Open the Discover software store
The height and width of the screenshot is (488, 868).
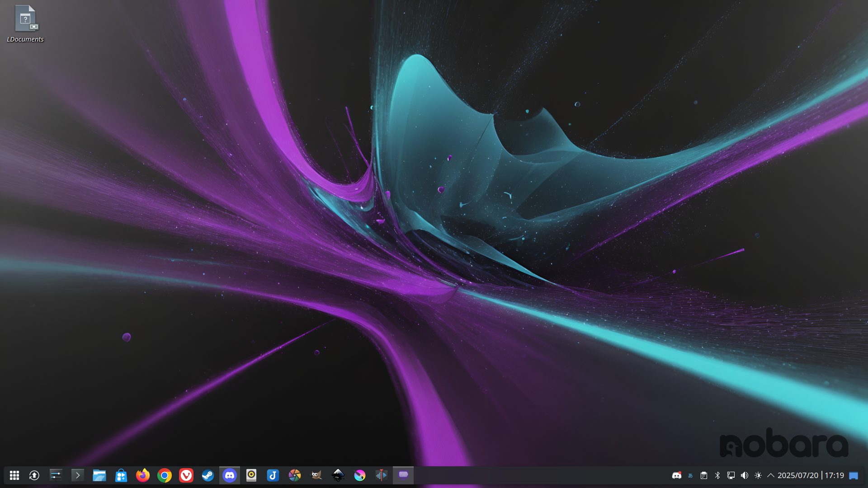(x=121, y=475)
